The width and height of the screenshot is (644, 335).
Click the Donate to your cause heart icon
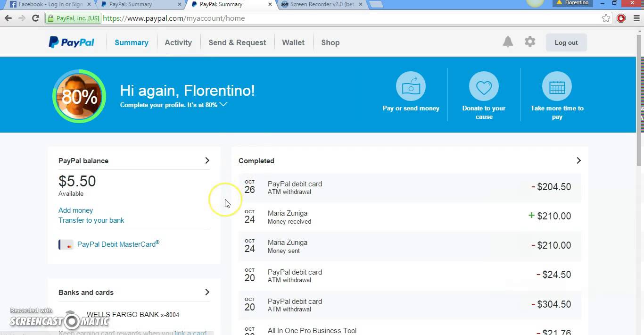pyautogui.click(x=484, y=86)
